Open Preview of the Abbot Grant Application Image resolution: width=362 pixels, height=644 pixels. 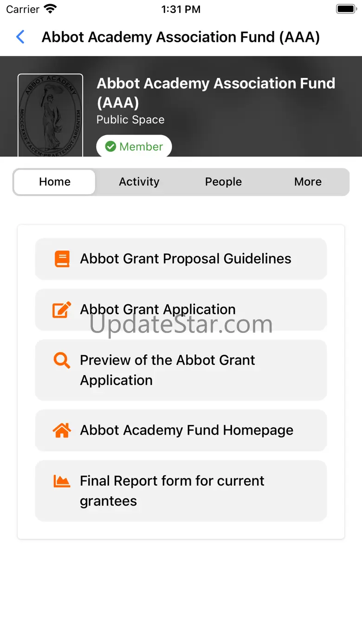[x=181, y=370]
